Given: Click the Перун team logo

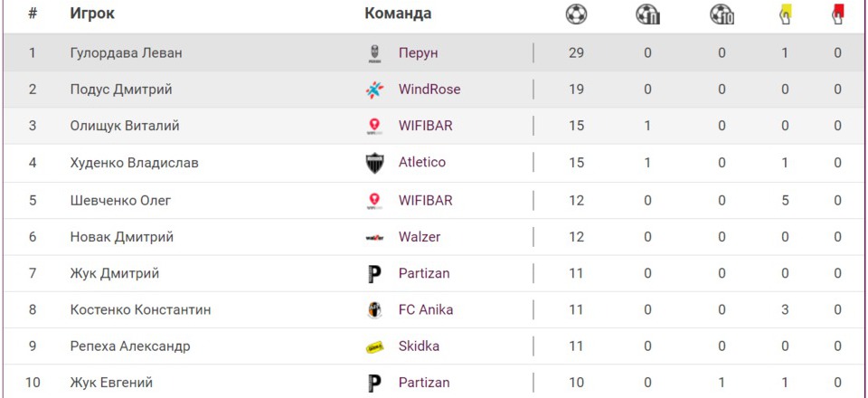Looking at the screenshot, I should tap(374, 53).
